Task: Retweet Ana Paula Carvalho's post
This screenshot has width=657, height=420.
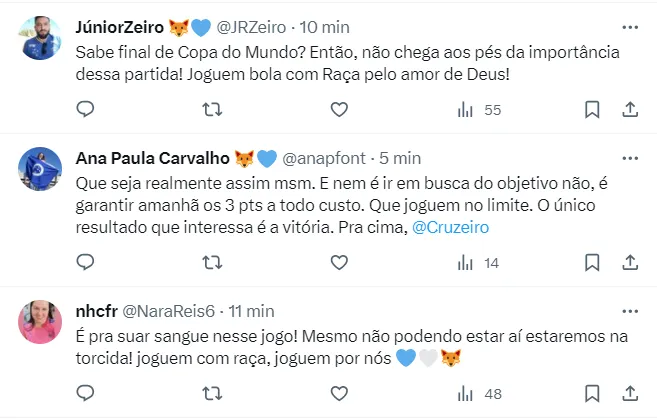Action: click(x=212, y=262)
